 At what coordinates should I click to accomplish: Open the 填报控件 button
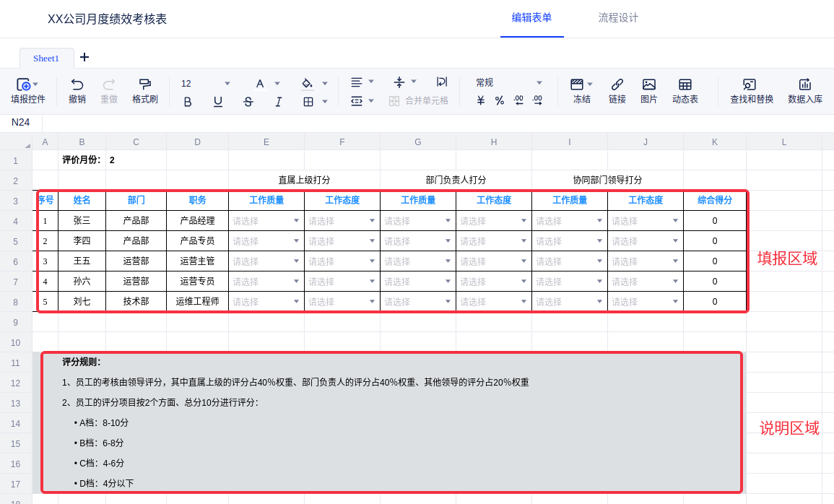pos(27,91)
